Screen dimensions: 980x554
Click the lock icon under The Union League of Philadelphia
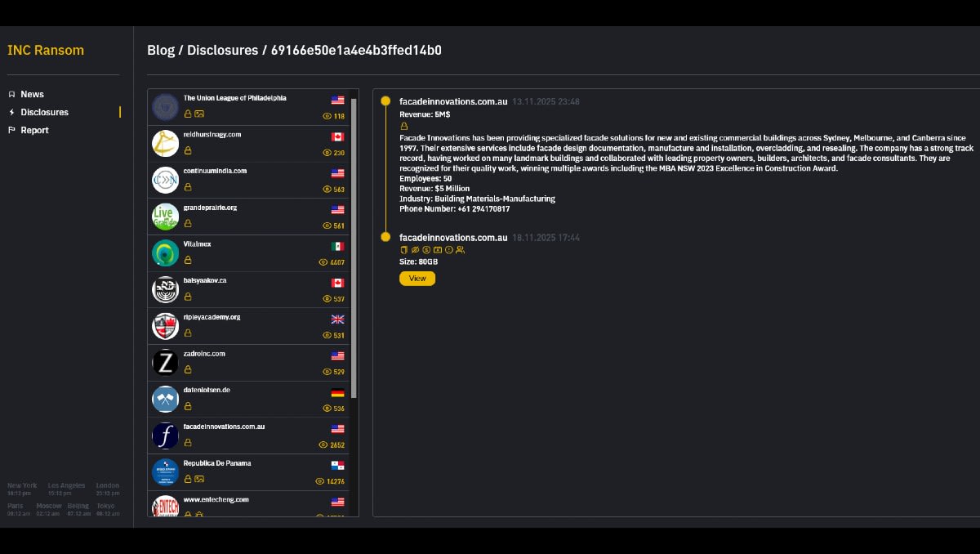[x=188, y=114]
